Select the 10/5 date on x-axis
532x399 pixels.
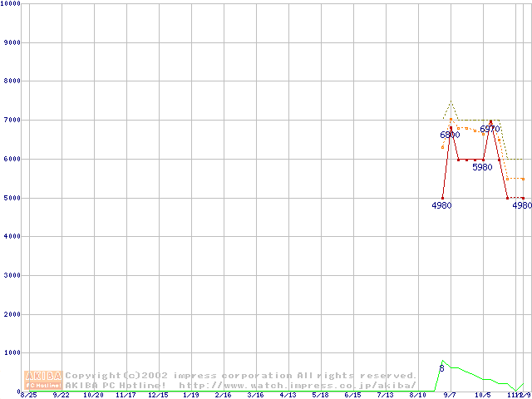point(482,396)
